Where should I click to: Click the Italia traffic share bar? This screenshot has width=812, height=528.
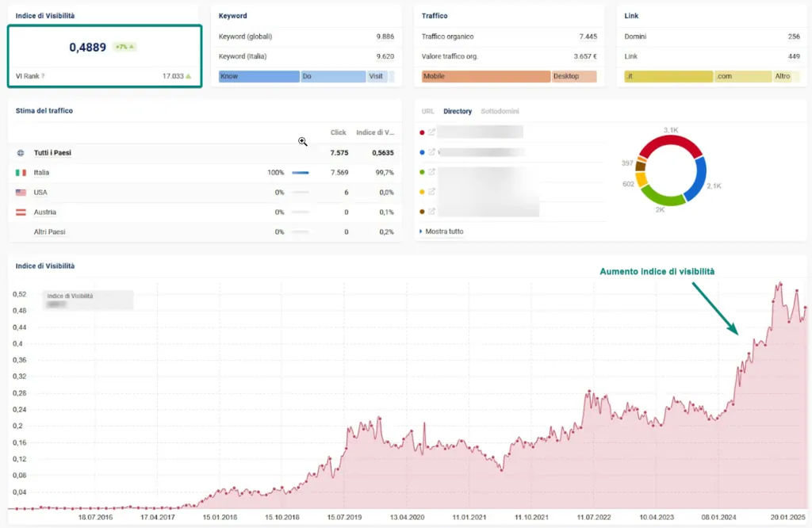click(301, 172)
